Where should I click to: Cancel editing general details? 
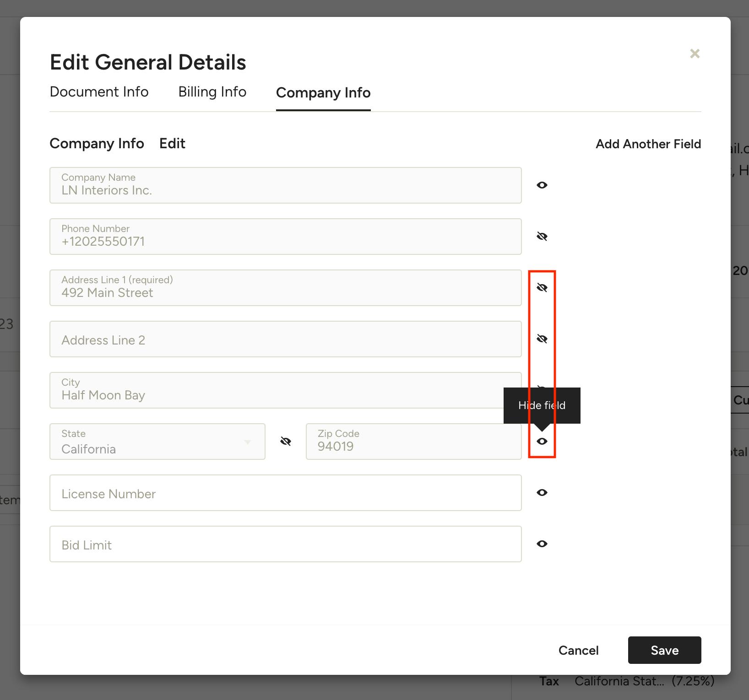point(578,650)
